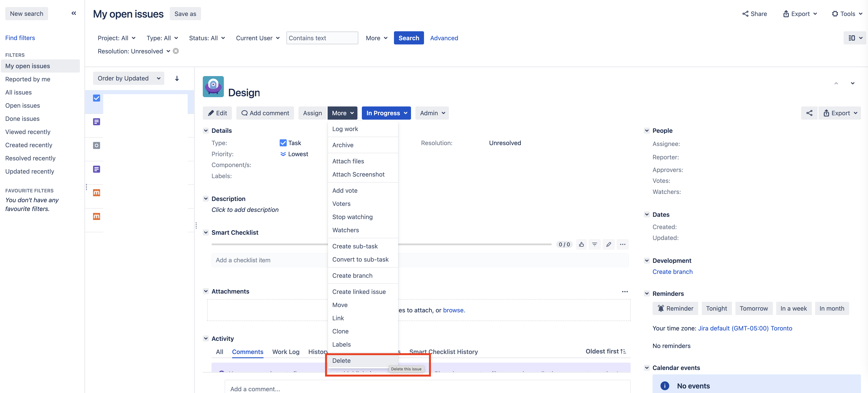Open Smart Checklist more options ellipsis
The height and width of the screenshot is (393, 868).
tap(623, 244)
